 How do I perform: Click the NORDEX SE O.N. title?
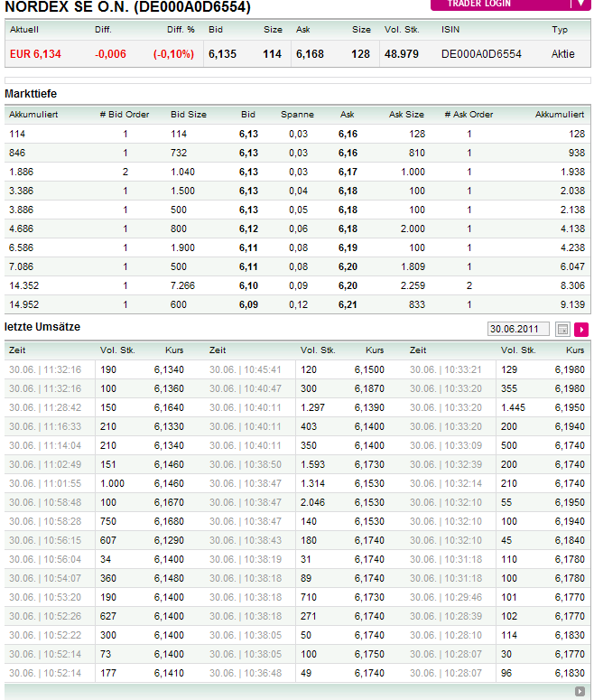(x=127, y=7)
